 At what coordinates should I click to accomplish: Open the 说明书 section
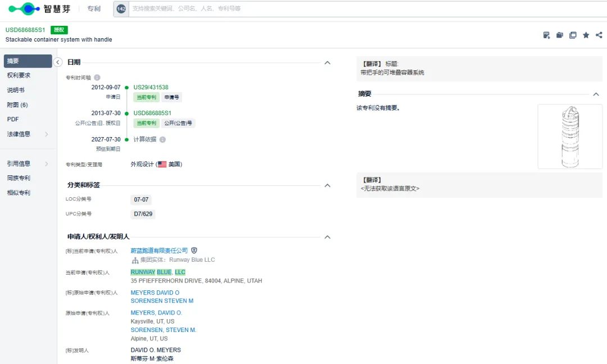[x=16, y=90]
